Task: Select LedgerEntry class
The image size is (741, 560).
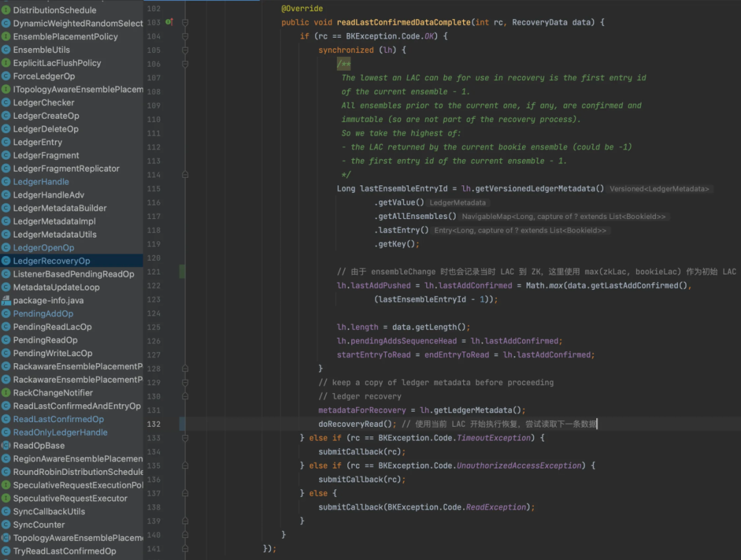Action: tap(37, 142)
